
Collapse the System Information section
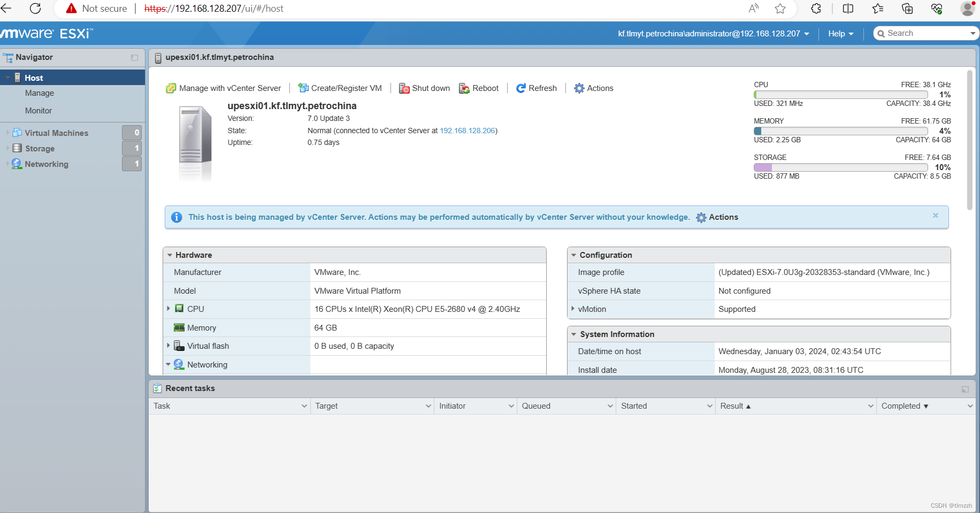573,334
